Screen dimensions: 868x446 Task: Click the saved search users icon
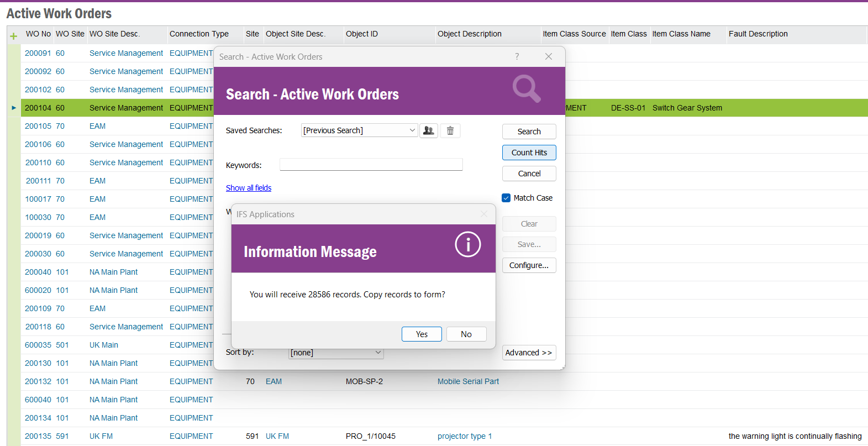pyautogui.click(x=428, y=130)
